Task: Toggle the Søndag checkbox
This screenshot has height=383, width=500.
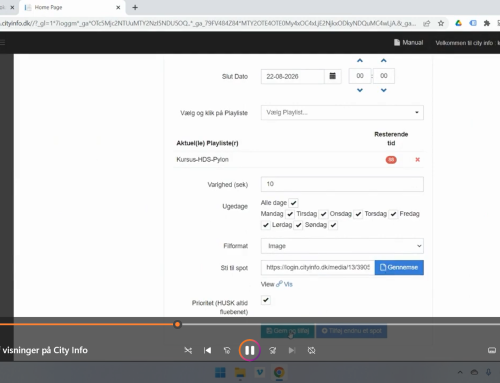Action: point(333,225)
